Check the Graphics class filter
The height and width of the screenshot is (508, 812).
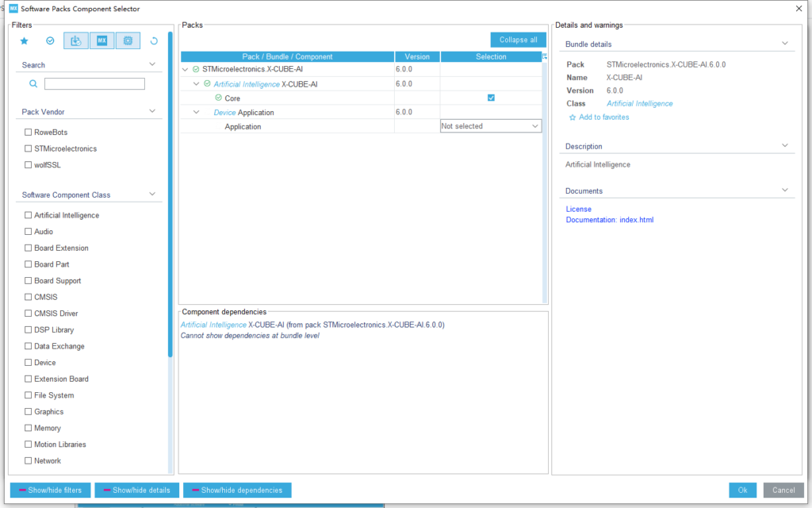coord(28,412)
